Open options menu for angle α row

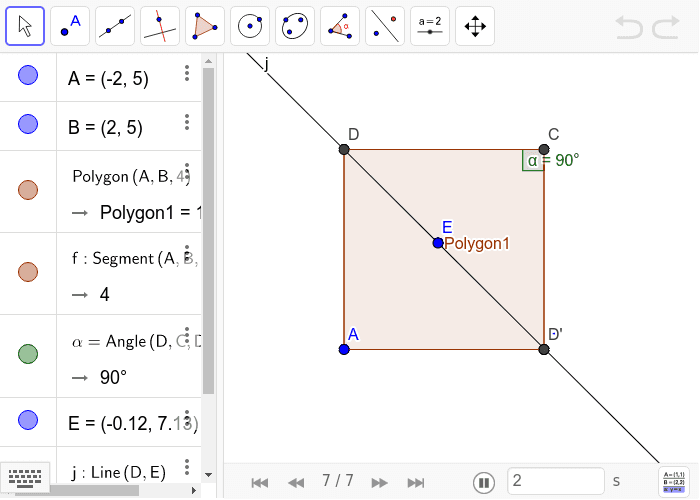[187, 335]
